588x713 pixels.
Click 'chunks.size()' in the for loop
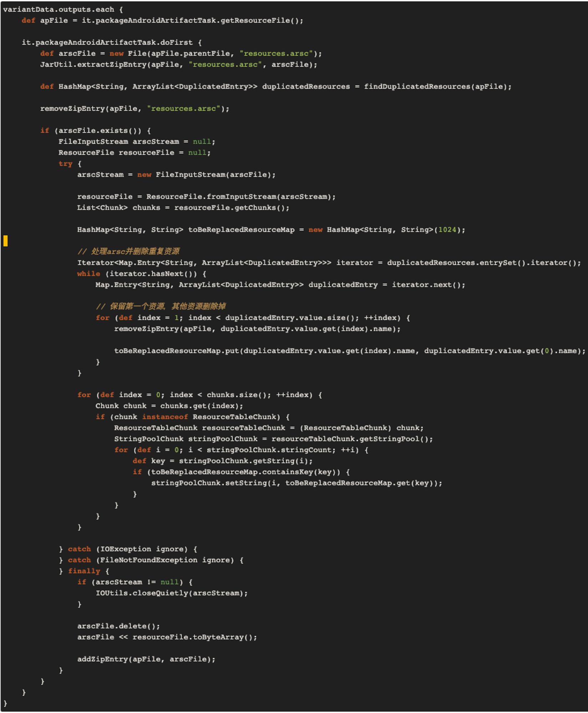(x=236, y=395)
